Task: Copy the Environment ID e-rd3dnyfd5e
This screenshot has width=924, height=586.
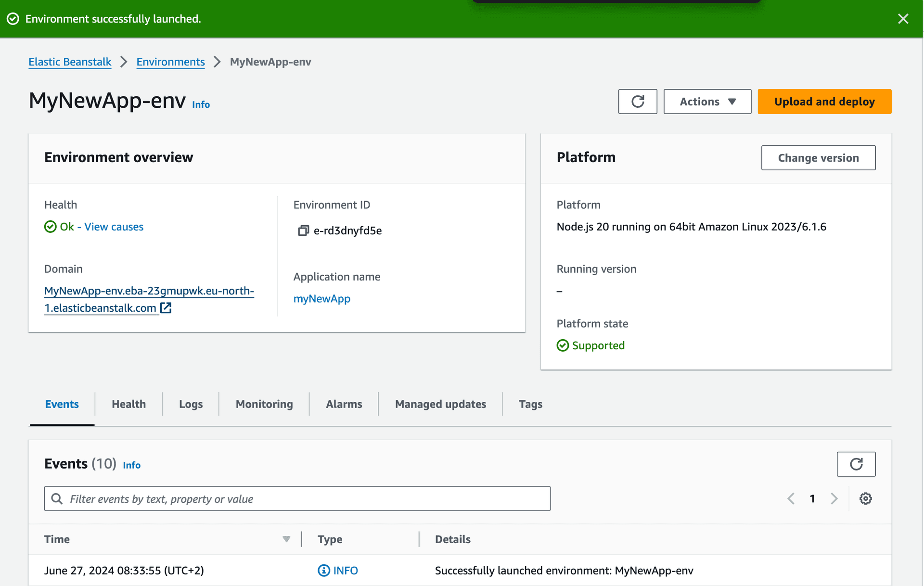Action: tap(303, 230)
